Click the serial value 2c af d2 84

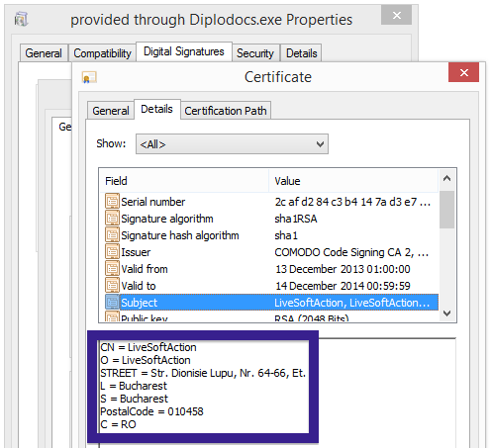(x=352, y=202)
